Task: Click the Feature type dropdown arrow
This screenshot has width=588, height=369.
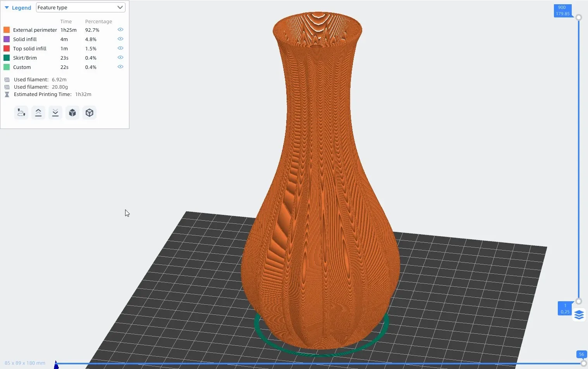Action: click(120, 7)
